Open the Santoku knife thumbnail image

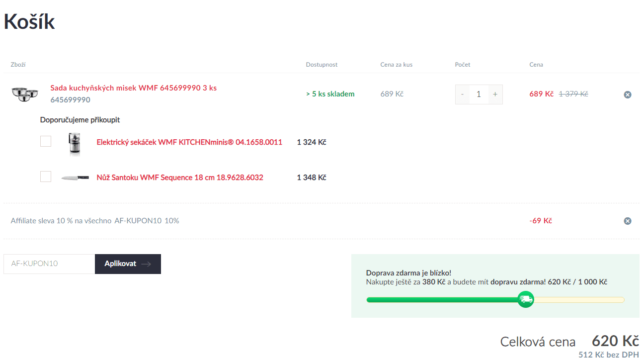click(75, 178)
